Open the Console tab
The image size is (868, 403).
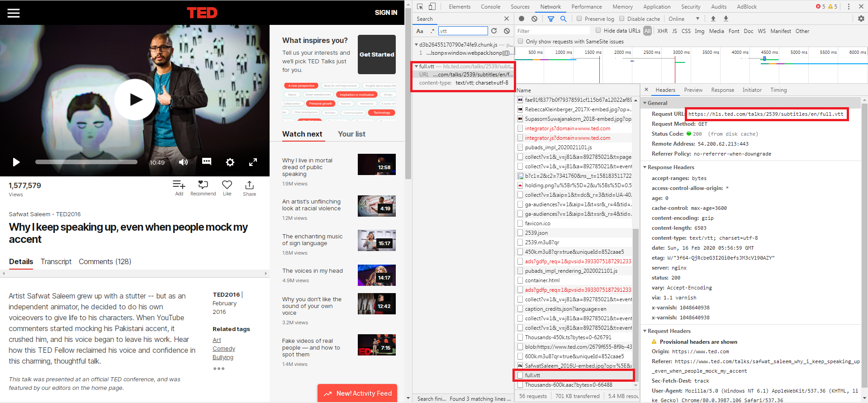[490, 6]
